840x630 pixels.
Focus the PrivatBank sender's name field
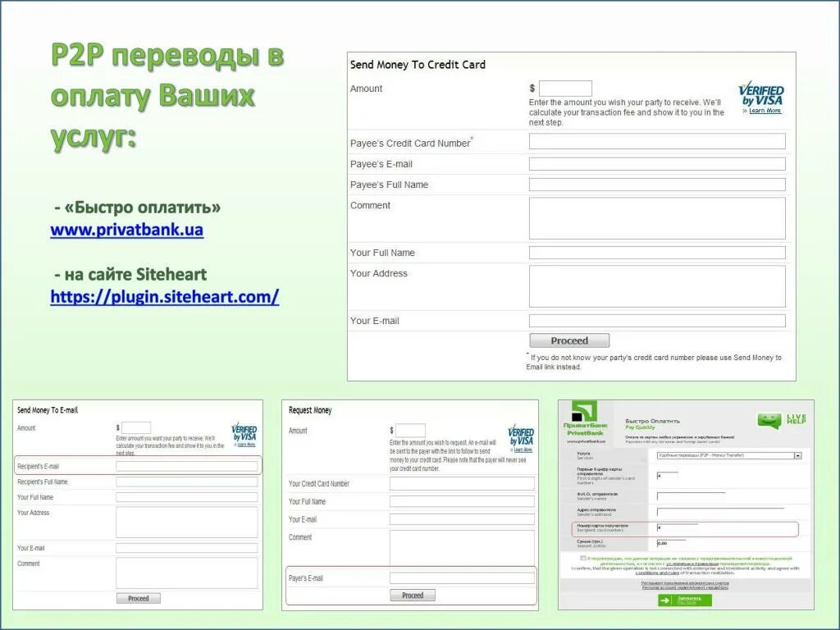pyautogui.click(x=691, y=496)
